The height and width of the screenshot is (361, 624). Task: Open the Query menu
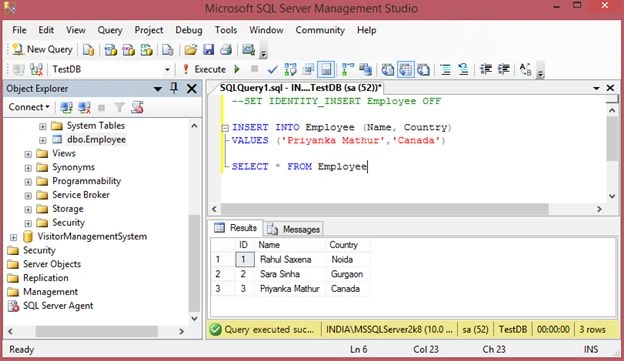click(x=110, y=30)
